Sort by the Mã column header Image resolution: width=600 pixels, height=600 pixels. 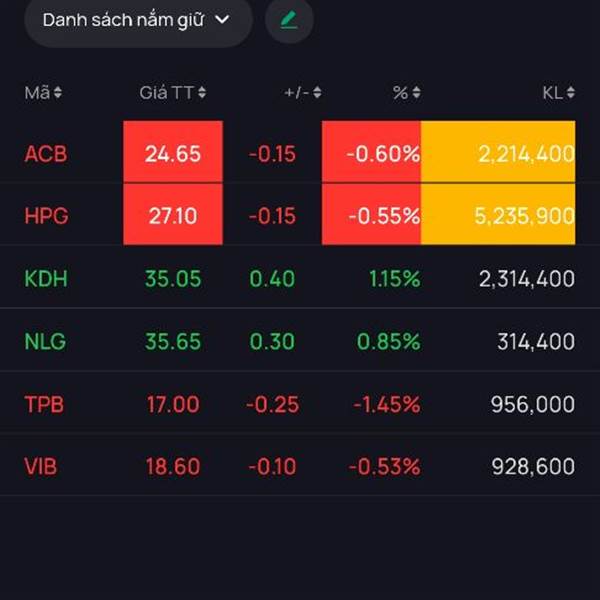[43, 93]
